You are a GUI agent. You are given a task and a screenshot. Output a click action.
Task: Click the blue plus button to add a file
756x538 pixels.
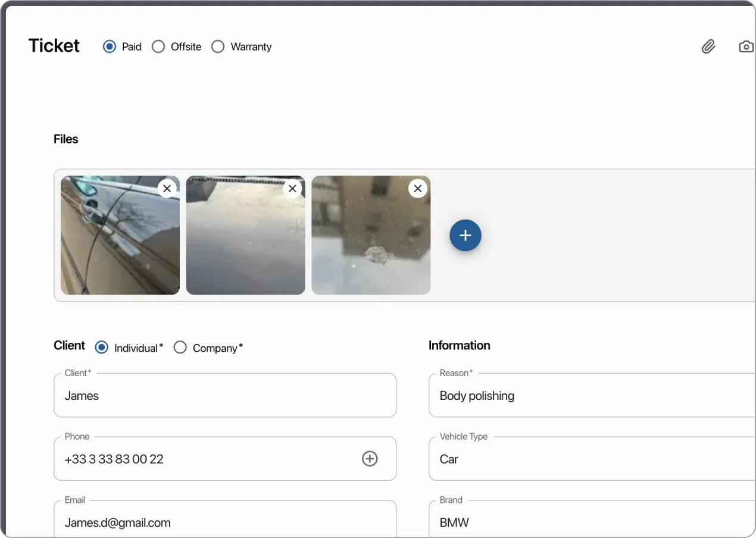[x=465, y=235]
